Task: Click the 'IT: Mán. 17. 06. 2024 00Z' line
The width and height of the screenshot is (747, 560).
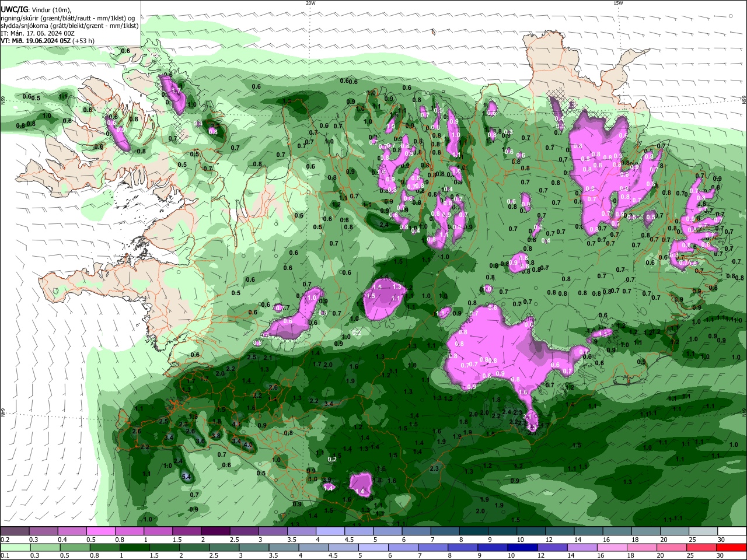Action: (37, 33)
